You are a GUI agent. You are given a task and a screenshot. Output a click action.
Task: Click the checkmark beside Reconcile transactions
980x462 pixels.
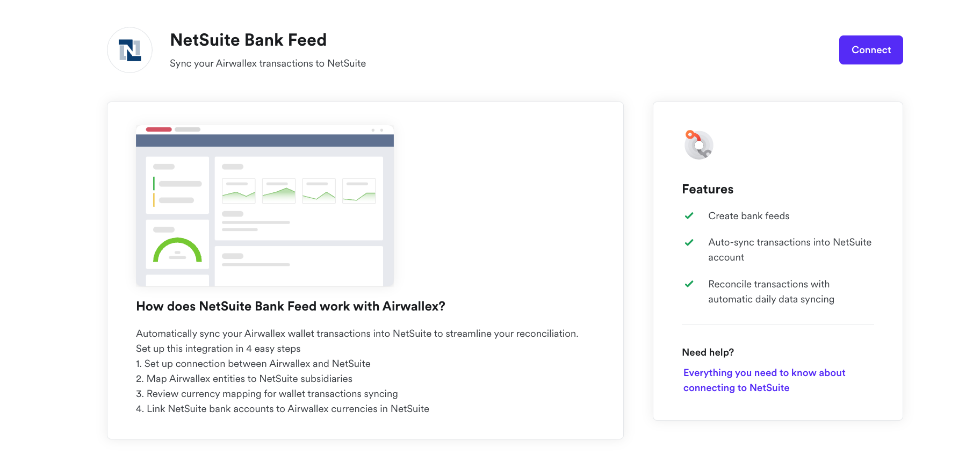click(689, 284)
